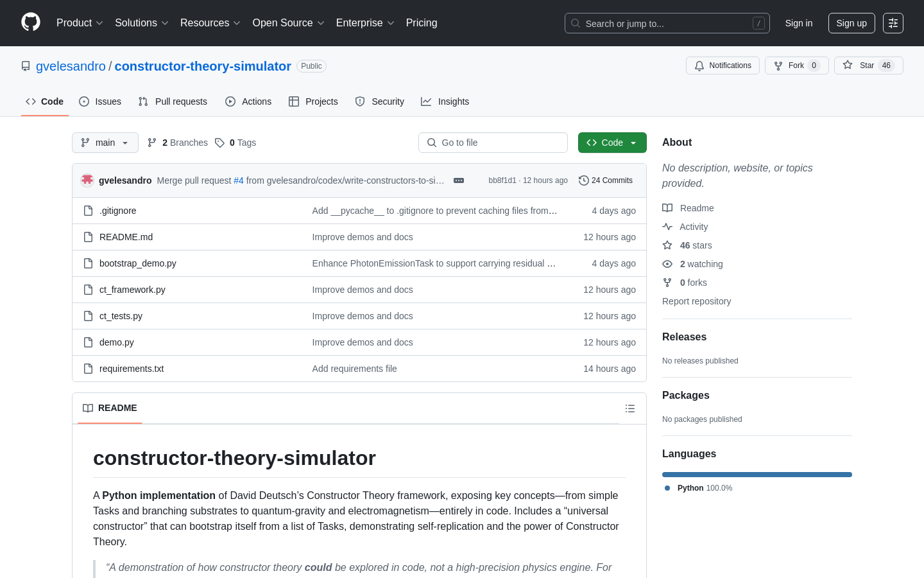This screenshot has width=924, height=578.
Task: Click the Search or jump to field
Action: (667, 23)
